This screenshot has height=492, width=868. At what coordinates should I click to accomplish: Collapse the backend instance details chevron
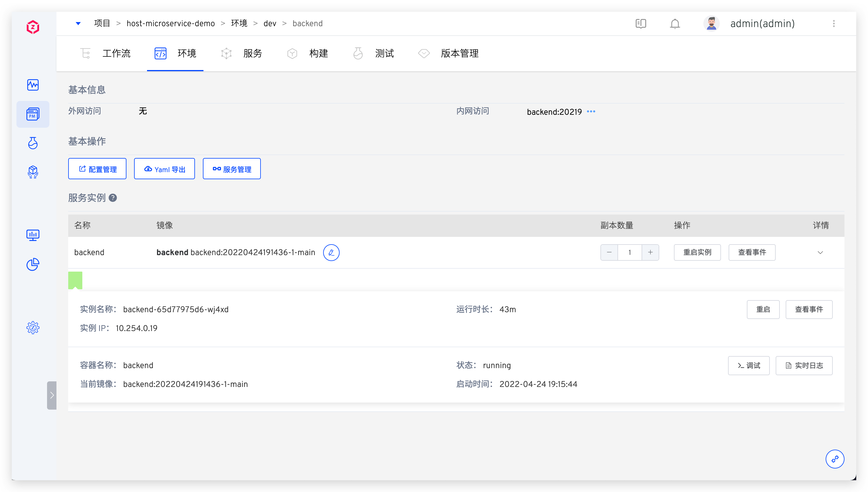(820, 253)
